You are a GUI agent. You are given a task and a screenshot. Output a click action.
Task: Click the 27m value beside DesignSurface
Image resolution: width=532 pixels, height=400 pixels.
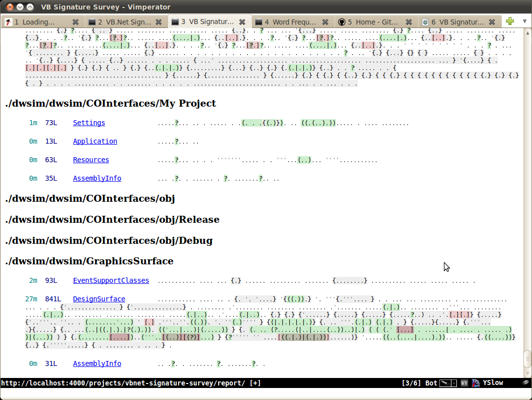31,299
